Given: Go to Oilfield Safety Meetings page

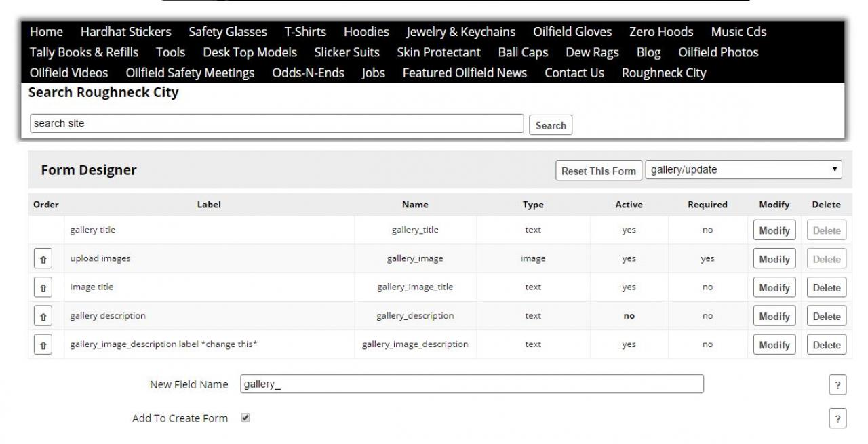Looking at the screenshot, I should (x=190, y=73).
